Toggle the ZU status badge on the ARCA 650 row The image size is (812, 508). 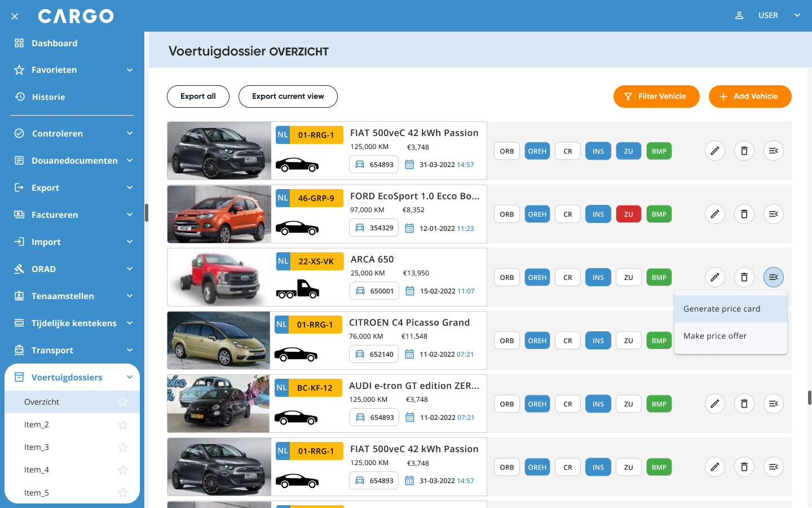coord(628,277)
